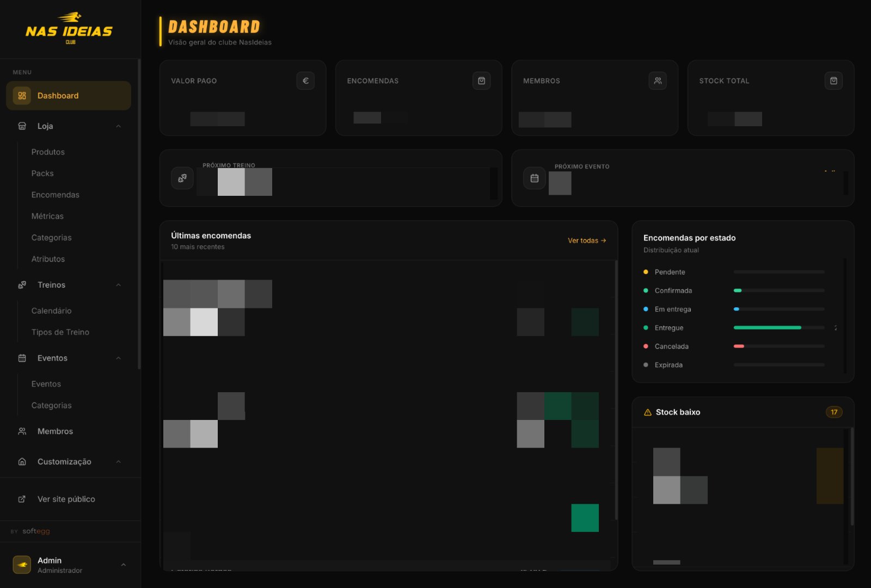871x588 pixels.
Task: Open Produtos in the Loja menu
Action: point(48,152)
